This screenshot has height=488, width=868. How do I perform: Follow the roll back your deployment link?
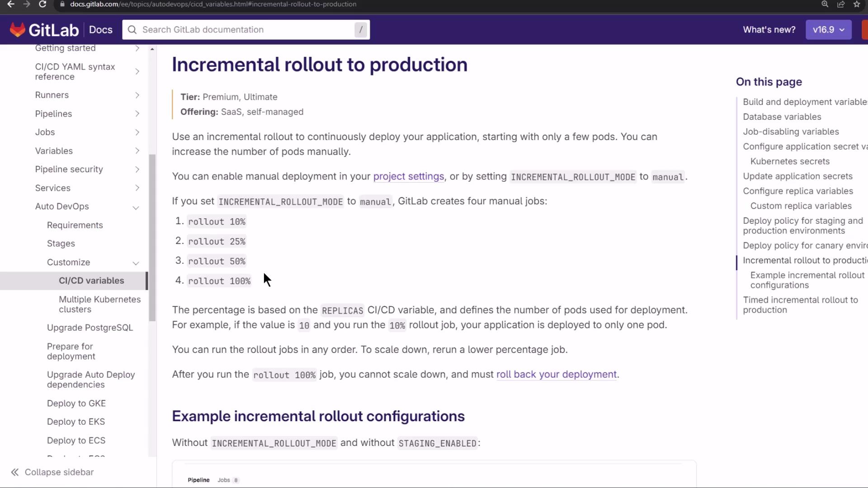pos(556,375)
